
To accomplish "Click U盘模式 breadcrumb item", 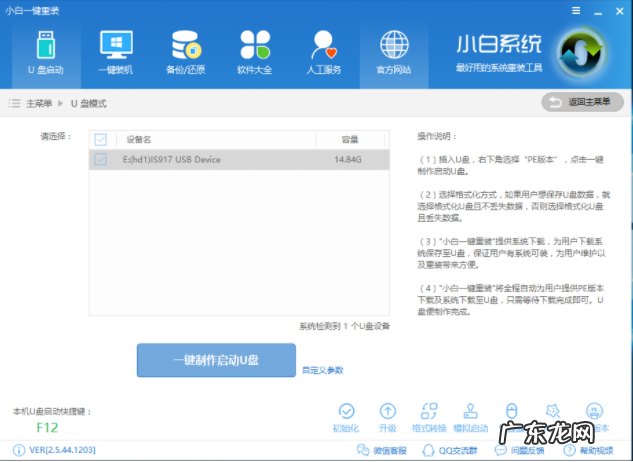I will tap(89, 103).
